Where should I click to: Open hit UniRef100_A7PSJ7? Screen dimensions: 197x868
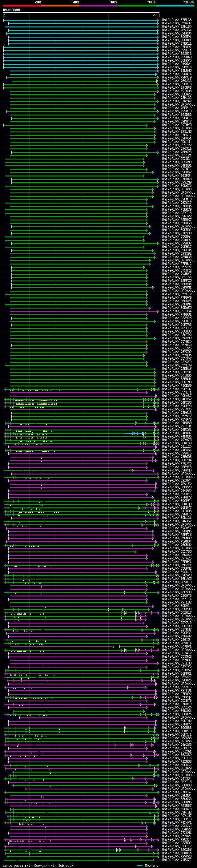point(176,135)
